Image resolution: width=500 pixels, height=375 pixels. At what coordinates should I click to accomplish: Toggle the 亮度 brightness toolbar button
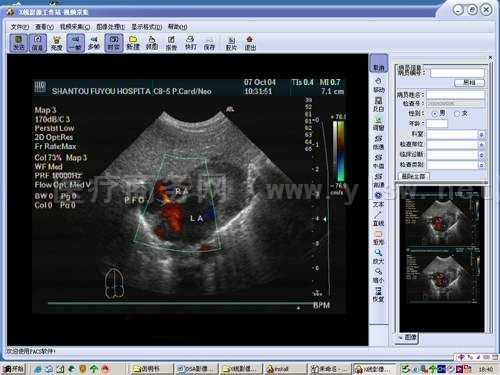56,43
